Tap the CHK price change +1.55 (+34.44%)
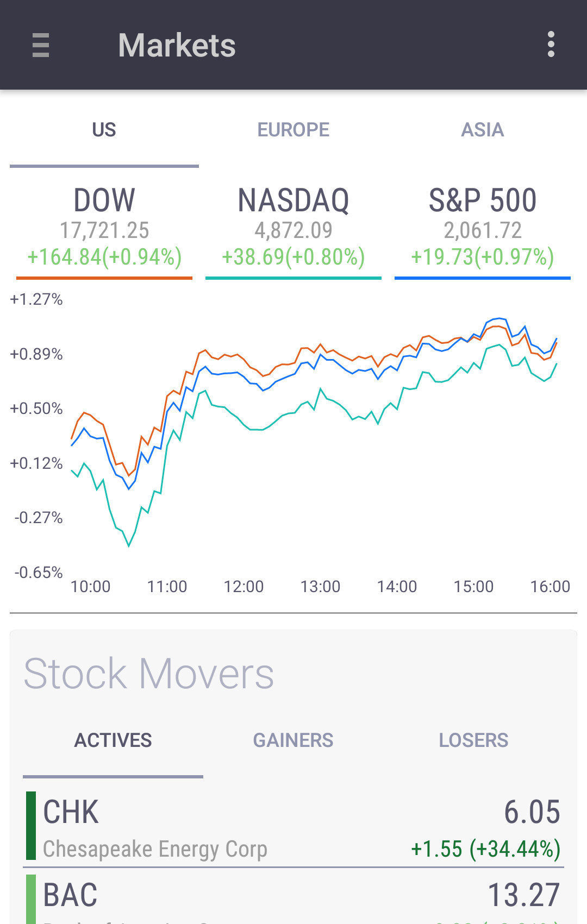 (485, 849)
